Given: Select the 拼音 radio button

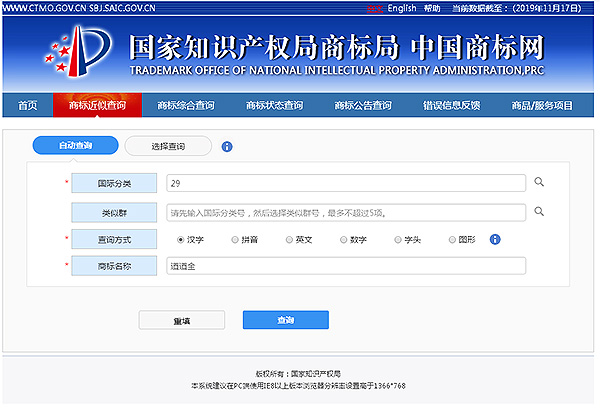Looking at the screenshot, I should click(235, 240).
